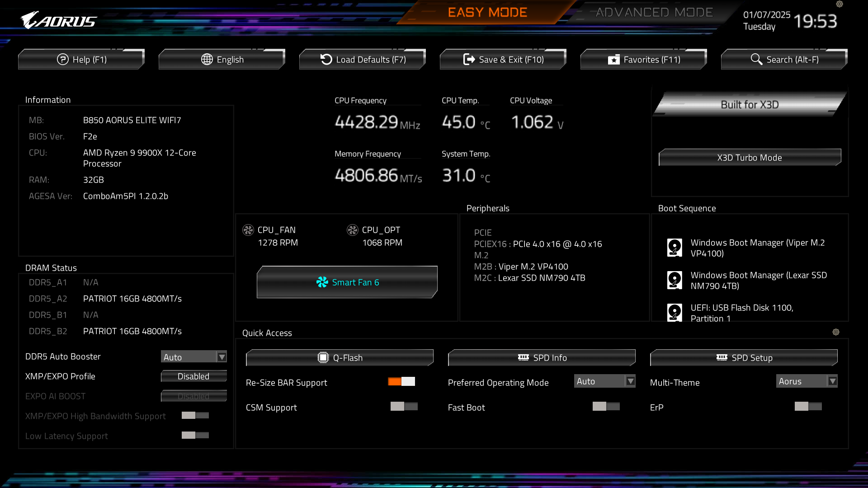Click AGESA version ComboAm5PI 1.2.0.2b
The image size is (868, 488).
(x=126, y=196)
